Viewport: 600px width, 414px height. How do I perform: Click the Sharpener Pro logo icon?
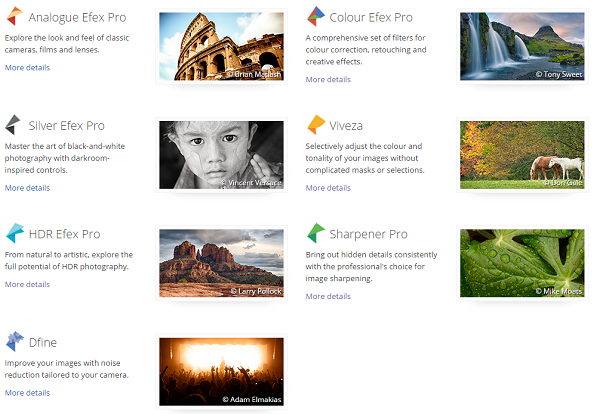click(315, 233)
